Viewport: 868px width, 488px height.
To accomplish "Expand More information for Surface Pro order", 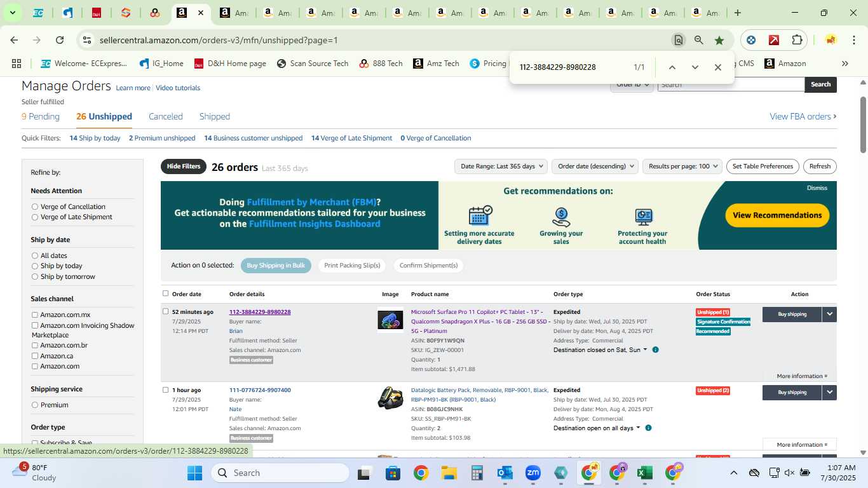I will pos(802,376).
